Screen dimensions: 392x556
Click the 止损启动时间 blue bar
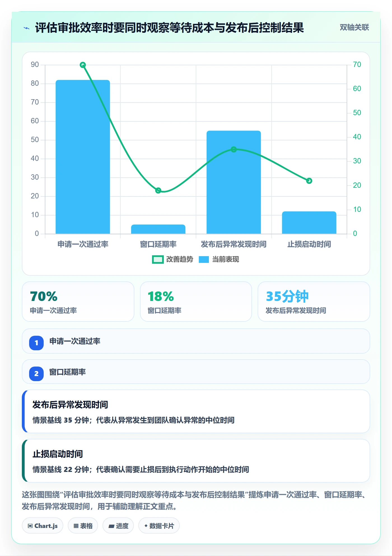coord(309,223)
